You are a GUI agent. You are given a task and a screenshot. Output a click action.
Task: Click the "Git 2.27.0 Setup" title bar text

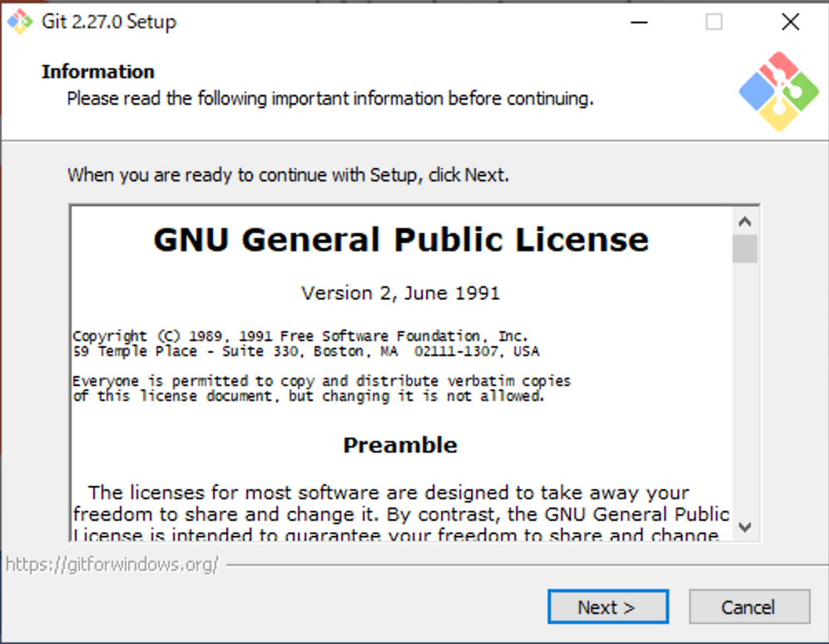[109, 22]
